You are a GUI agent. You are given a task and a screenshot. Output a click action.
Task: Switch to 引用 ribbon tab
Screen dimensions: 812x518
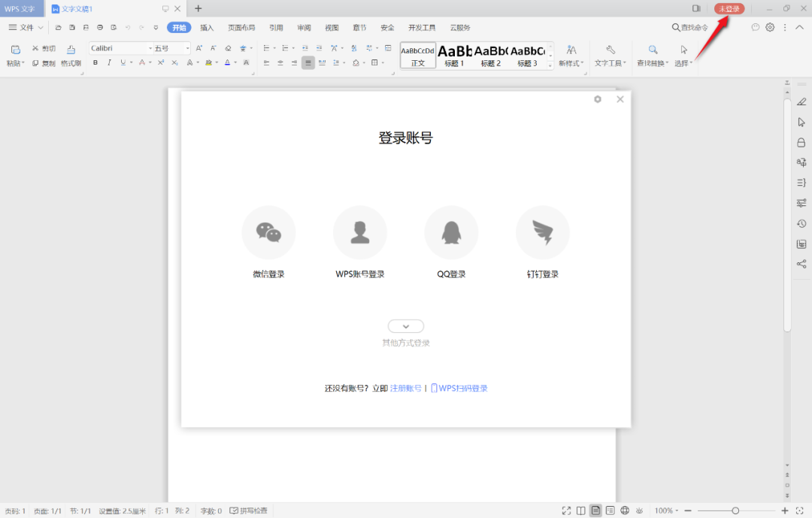(x=276, y=28)
